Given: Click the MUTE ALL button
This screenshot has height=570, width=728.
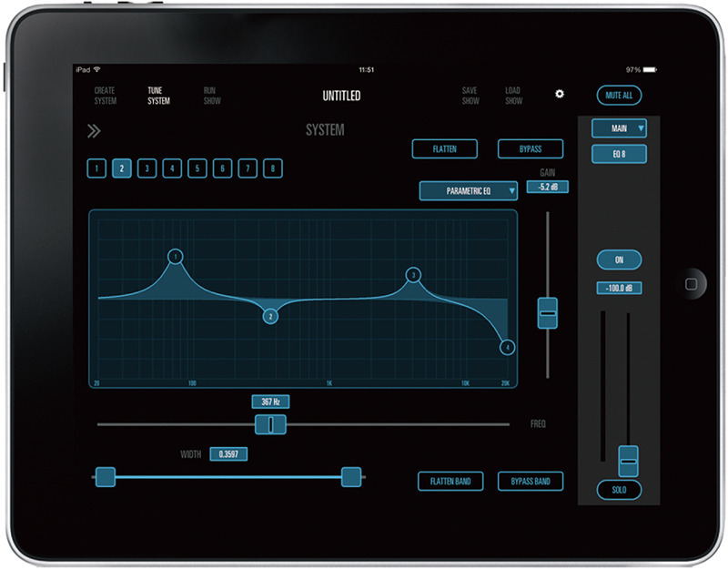Looking at the screenshot, I should coord(619,96).
